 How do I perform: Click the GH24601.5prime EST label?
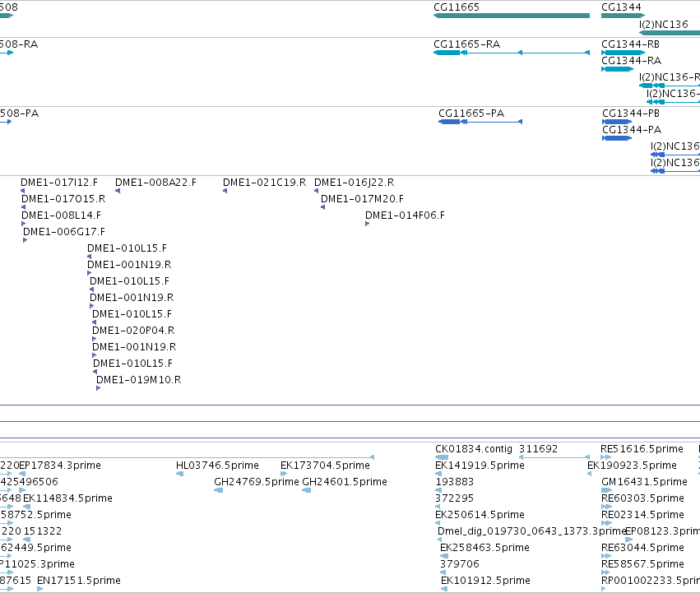(x=345, y=482)
